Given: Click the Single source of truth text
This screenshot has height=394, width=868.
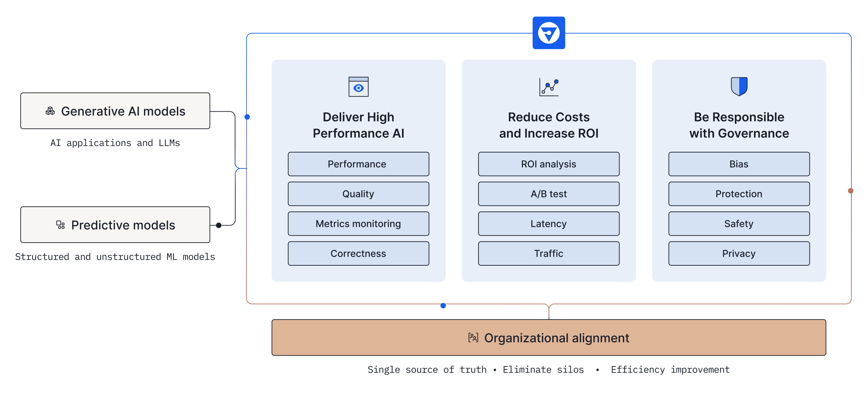Looking at the screenshot, I should tap(427, 370).
